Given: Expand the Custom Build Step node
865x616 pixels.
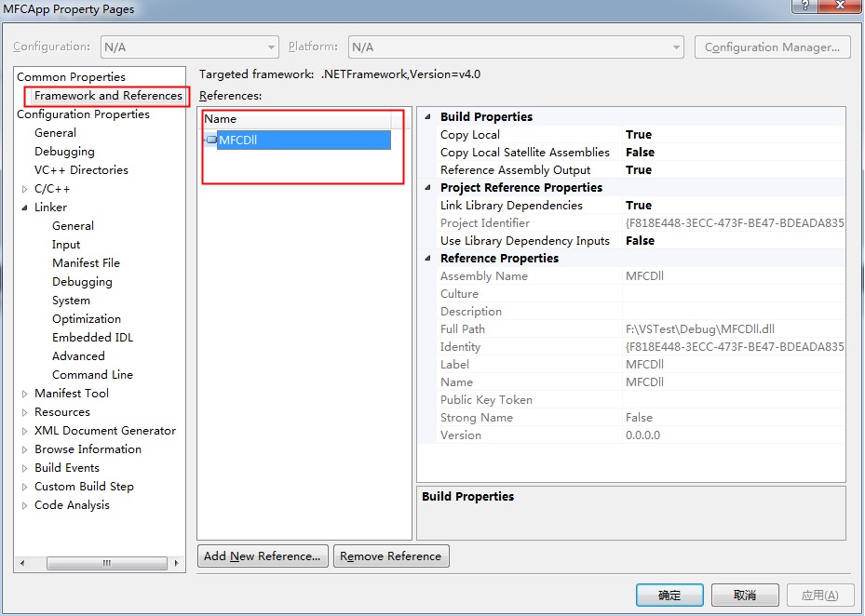Looking at the screenshot, I should [24, 487].
